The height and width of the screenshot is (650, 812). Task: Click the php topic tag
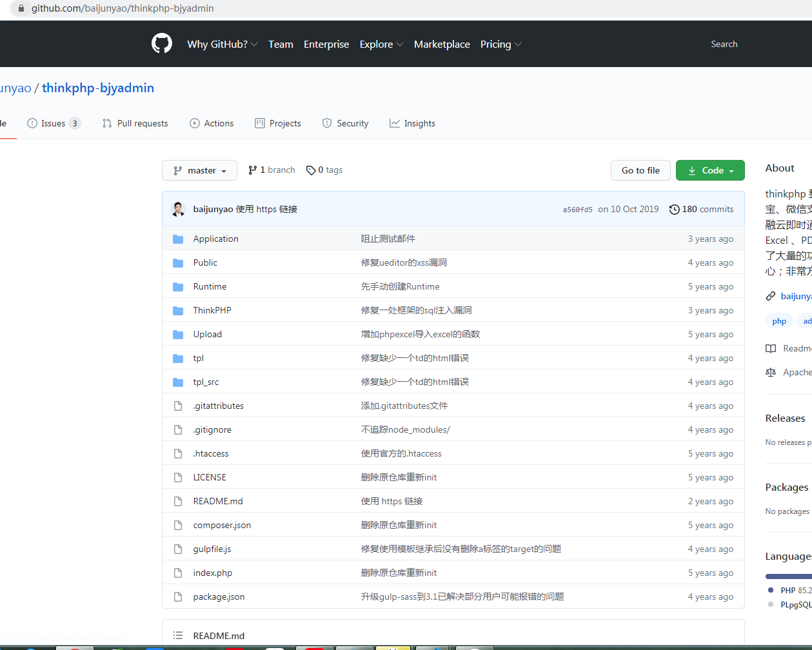click(779, 321)
